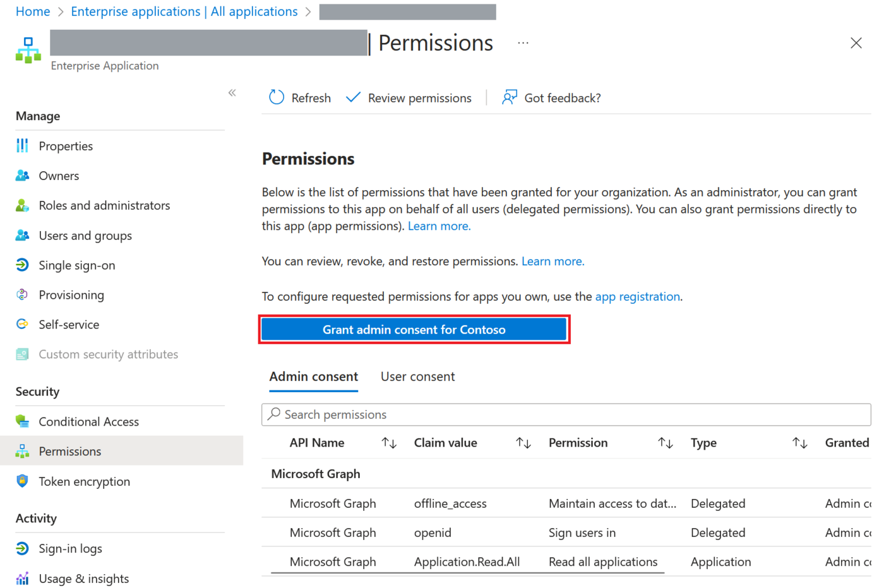Screen dimensions: 884x588
Task: Click Read all applications permission cell
Action: pyautogui.click(x=603, y=561)
